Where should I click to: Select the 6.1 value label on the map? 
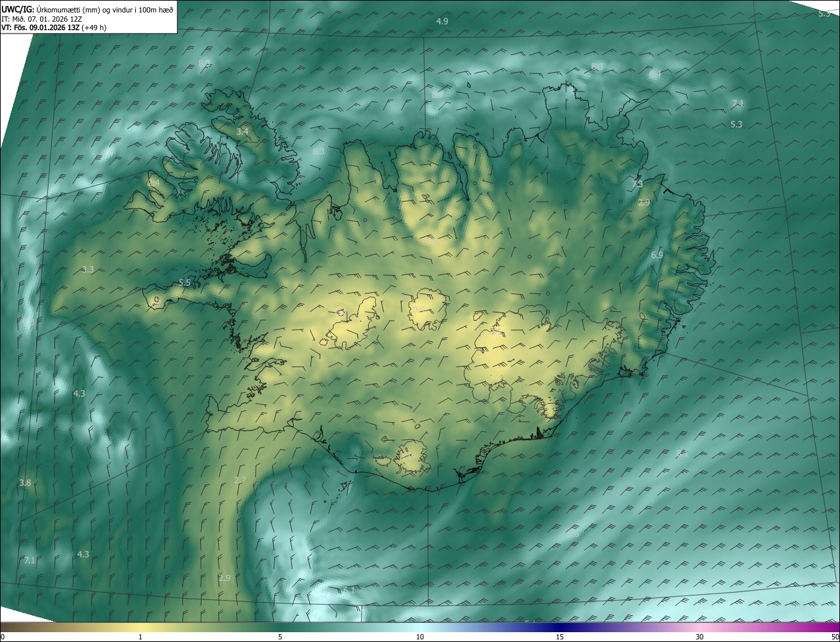tap(348, 591)
